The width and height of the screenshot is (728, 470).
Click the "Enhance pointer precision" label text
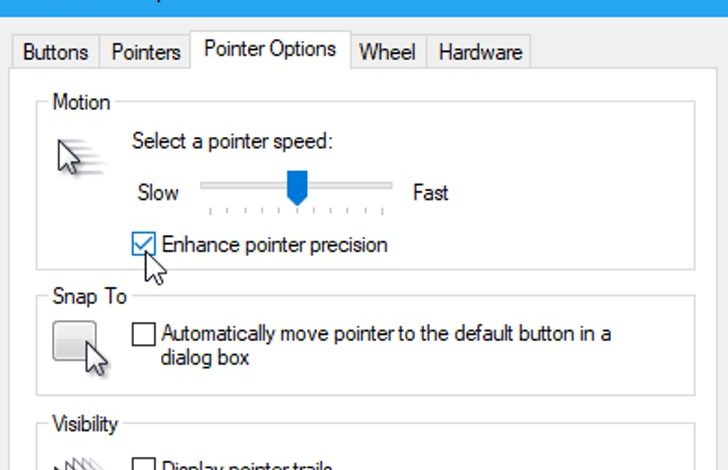274,245
